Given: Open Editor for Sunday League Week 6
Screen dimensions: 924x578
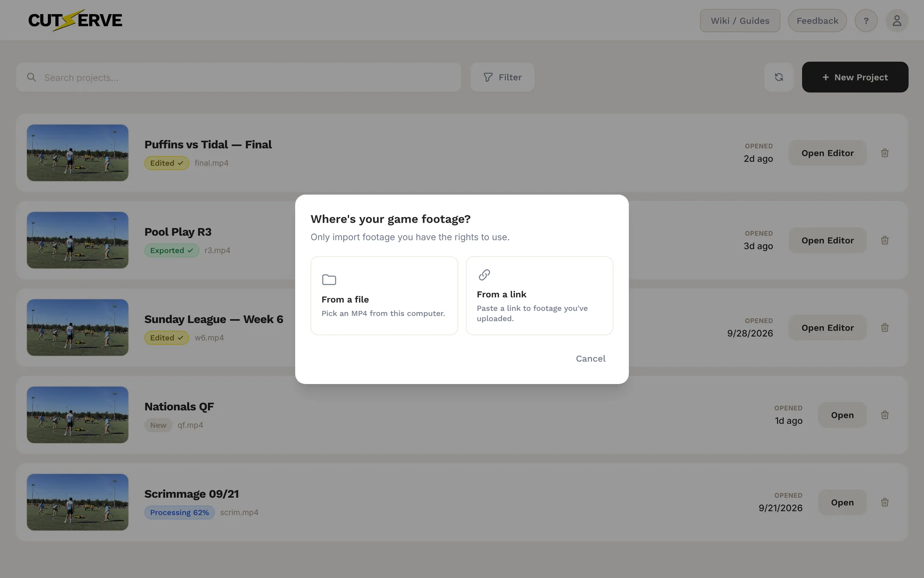Looking at the screenshot, I should [x=827, y=328].
